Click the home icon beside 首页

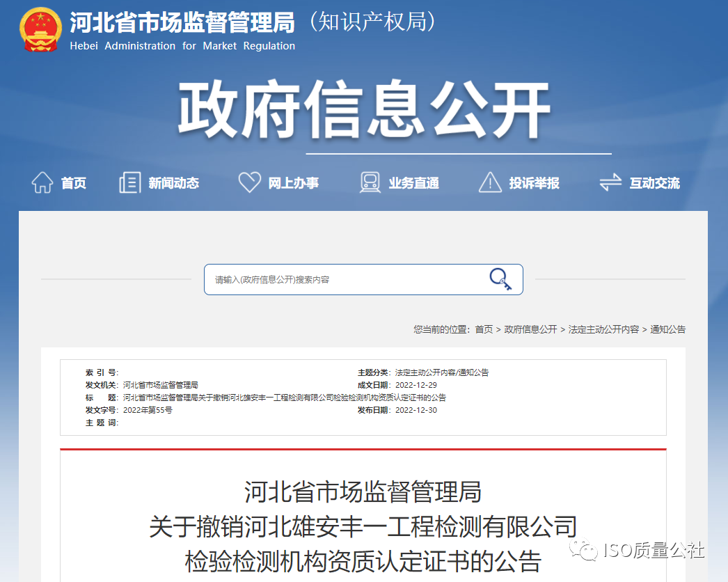(x=43, y=182)
